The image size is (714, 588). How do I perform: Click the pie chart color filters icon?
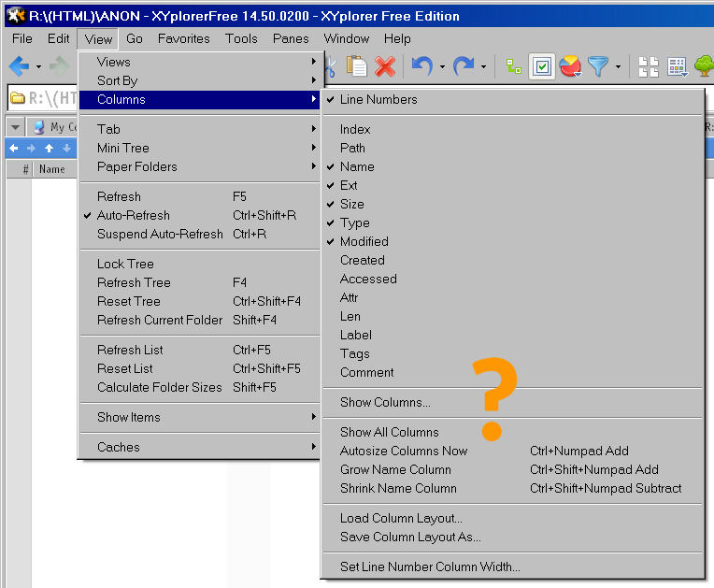(571, 66)
